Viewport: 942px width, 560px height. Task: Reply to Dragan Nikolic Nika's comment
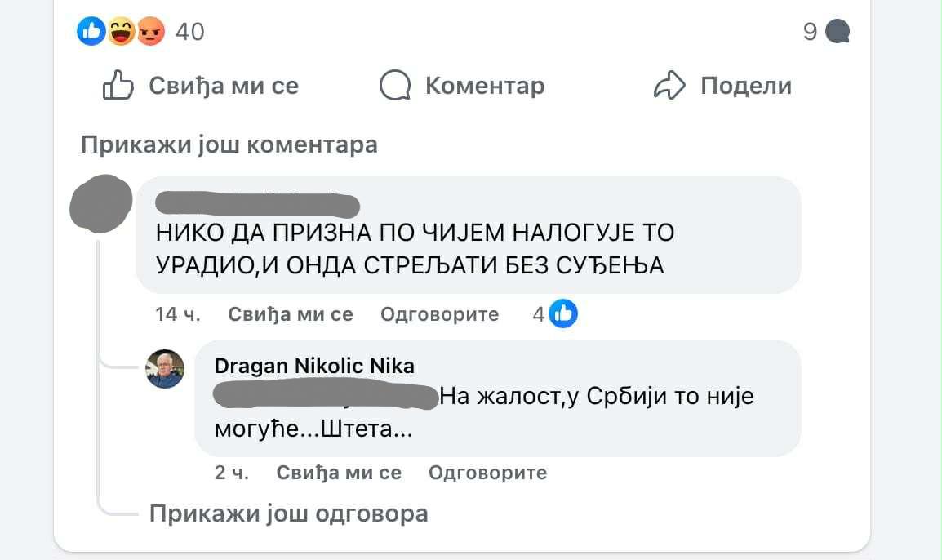tap(487, 472)
